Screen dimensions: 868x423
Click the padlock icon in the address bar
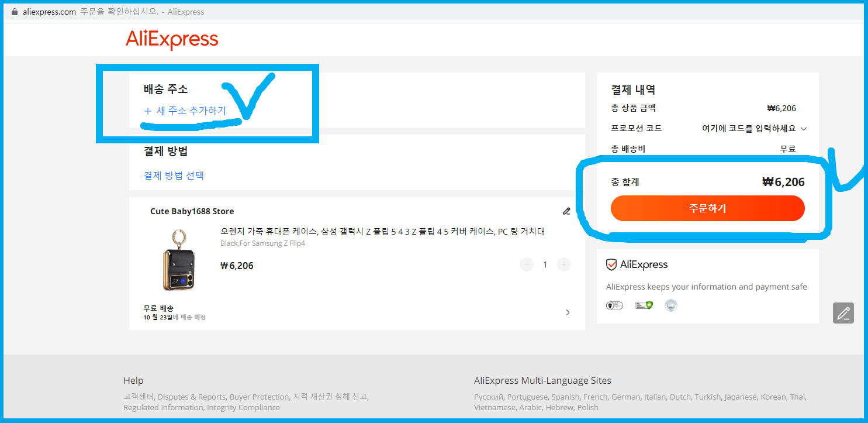point(13,11)
